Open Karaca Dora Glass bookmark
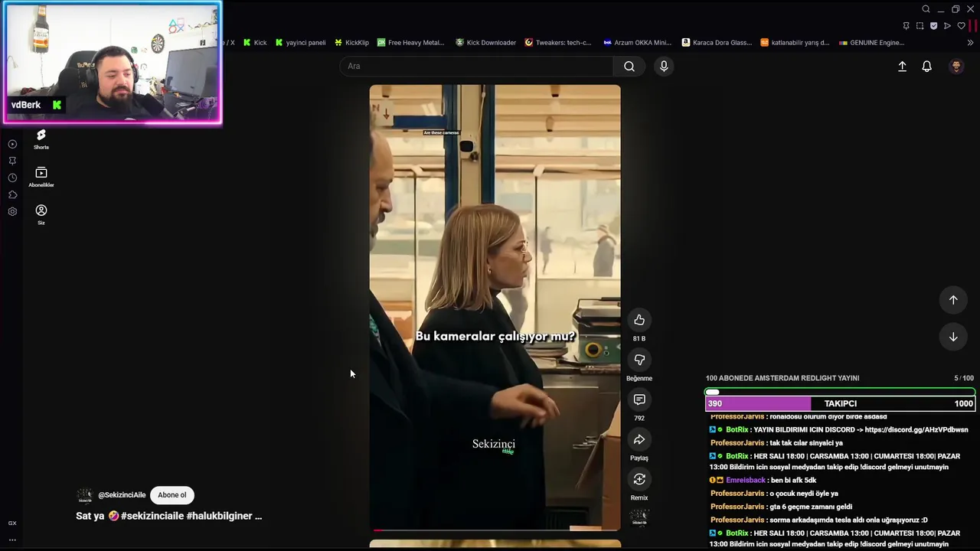The image size is (980, 551). point(717,43)
